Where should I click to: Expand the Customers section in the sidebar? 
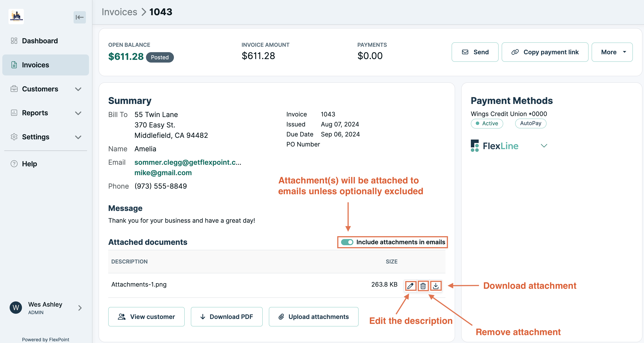click(78, 89)
